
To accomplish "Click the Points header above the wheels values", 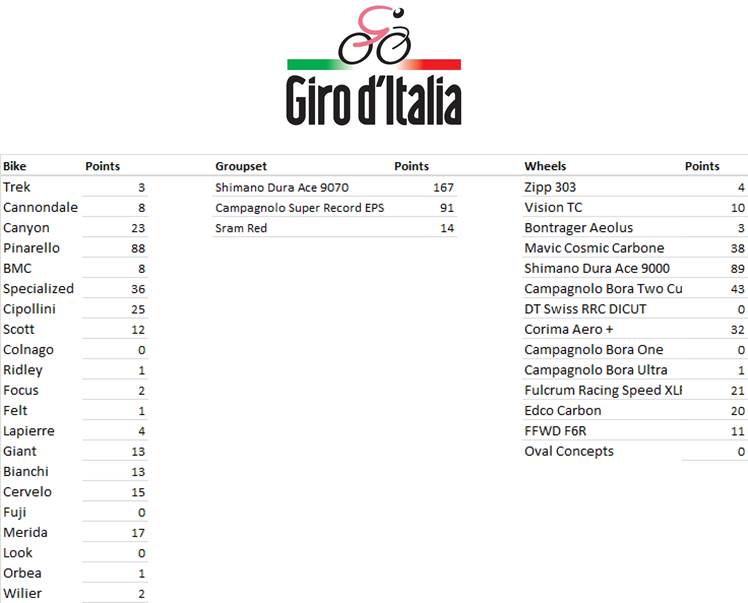I will point(702,166).
